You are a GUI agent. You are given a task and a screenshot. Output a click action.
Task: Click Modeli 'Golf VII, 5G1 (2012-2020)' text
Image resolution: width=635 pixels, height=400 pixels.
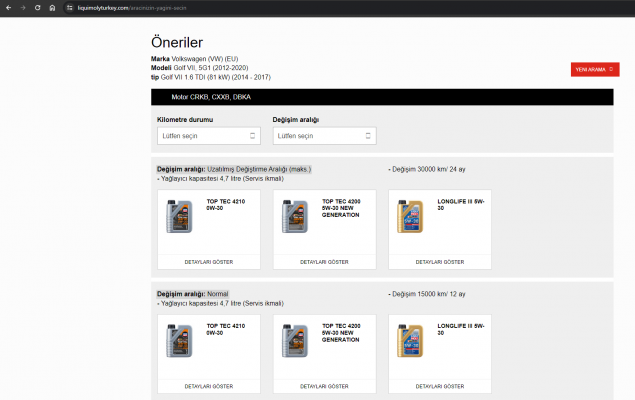(211, 68)
